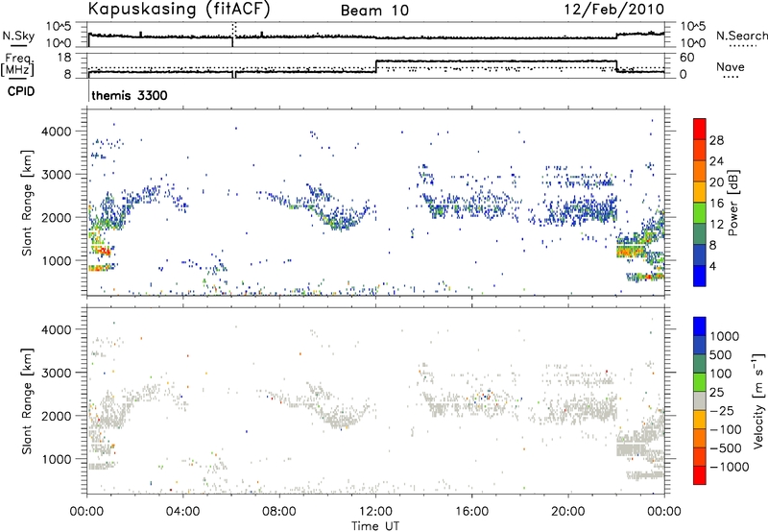768x532 pixels.
Task: Click the '18' frequency axis value
Action: click(64, 58)
